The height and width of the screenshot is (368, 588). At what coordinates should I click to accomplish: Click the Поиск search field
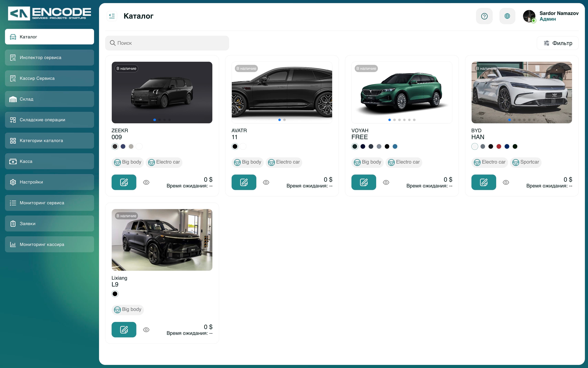click(x=167, y=43)
